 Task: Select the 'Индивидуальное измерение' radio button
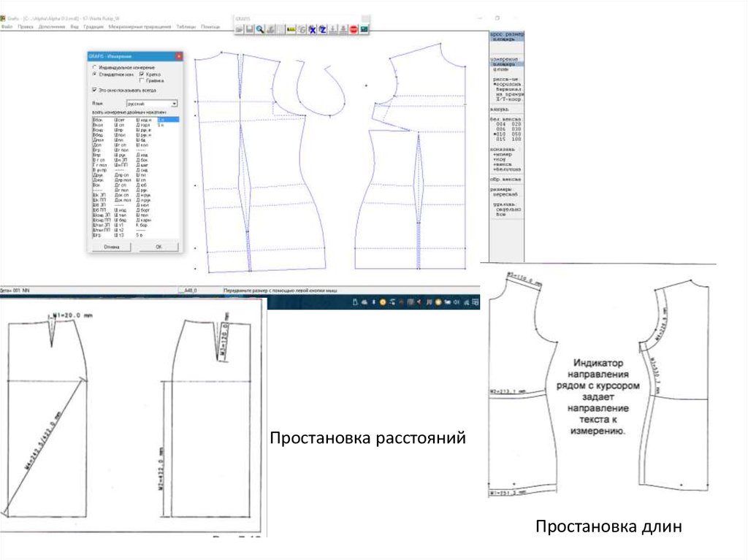click(x=94, y=67)
